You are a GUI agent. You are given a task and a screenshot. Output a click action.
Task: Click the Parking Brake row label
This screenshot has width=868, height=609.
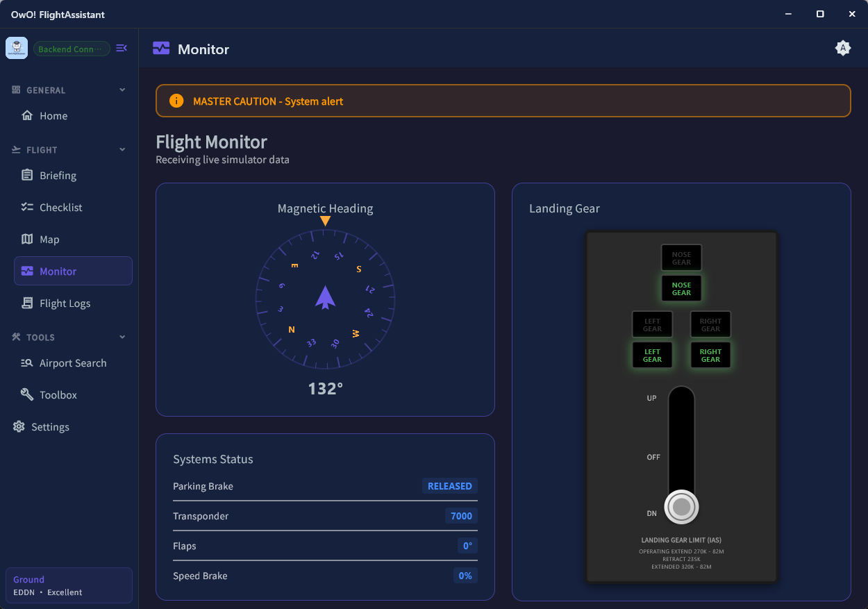click(203, 486)
